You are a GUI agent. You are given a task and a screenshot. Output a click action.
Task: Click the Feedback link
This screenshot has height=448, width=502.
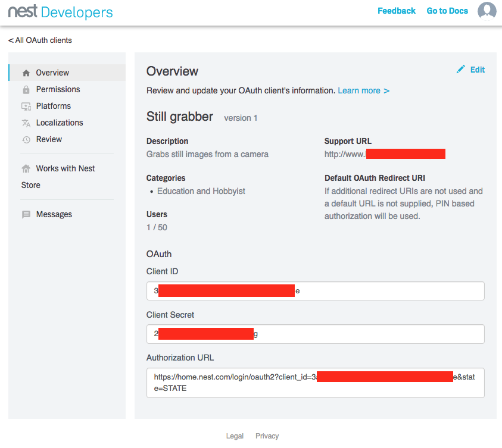397,11
